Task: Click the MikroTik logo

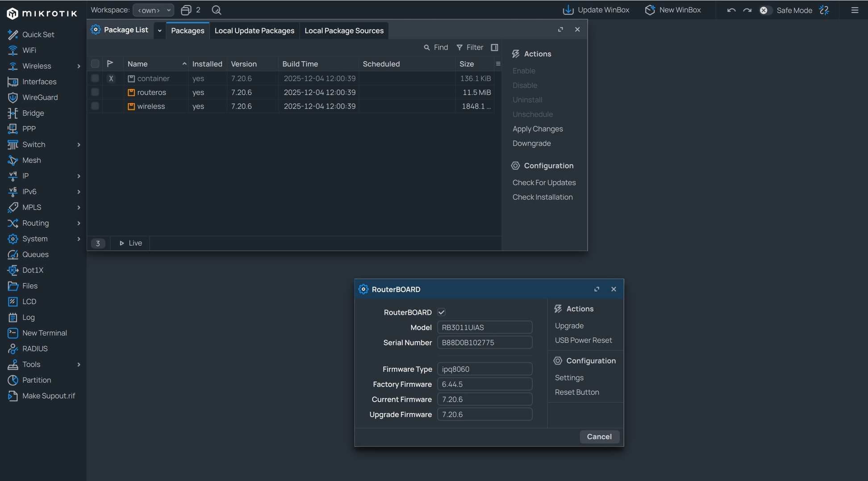Action: pyautogui.click(x=42, y=13)
